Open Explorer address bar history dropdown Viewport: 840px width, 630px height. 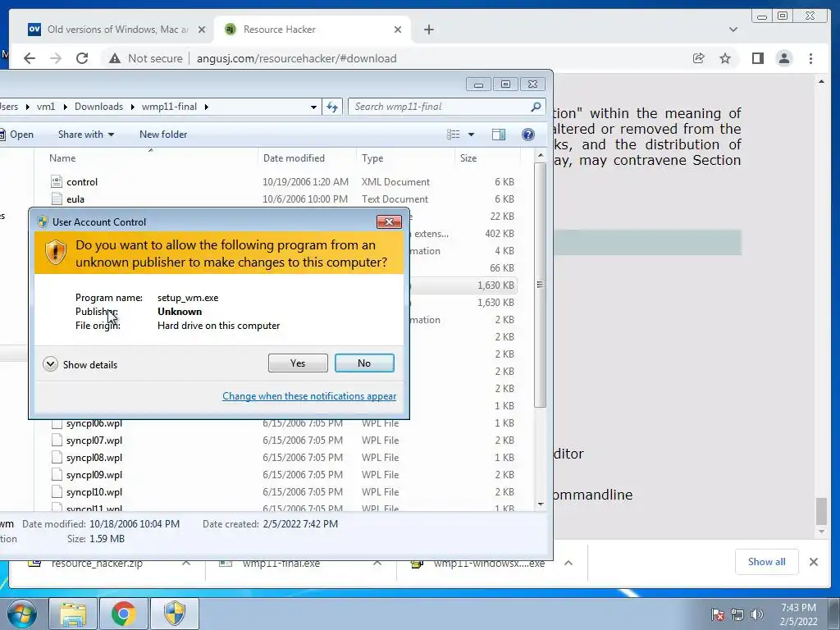coord(313,107)
